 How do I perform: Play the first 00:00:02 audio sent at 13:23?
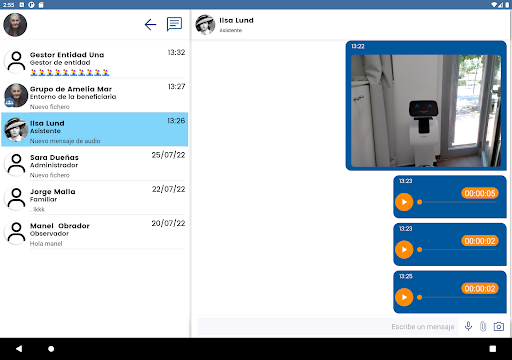point(404,250)
